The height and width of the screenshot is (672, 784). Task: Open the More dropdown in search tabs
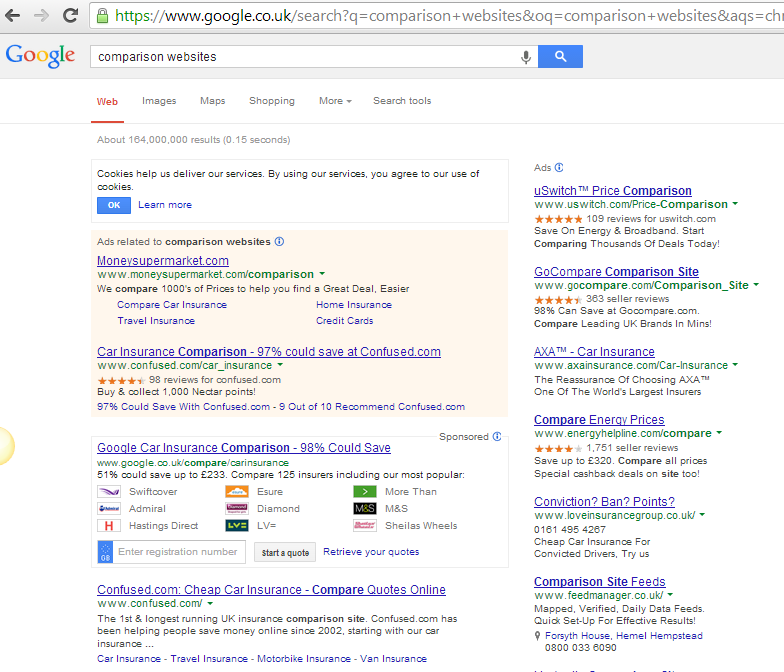(x=336, y=101)
